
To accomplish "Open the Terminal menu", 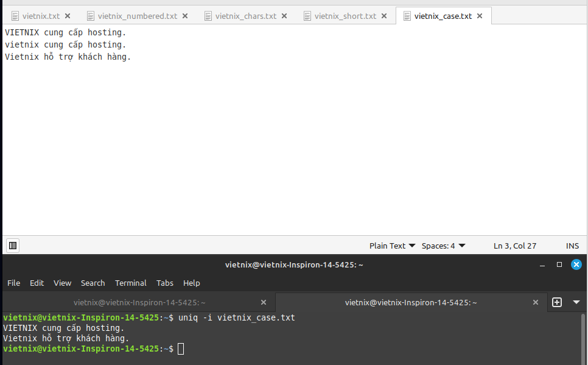I will [131, 283].
